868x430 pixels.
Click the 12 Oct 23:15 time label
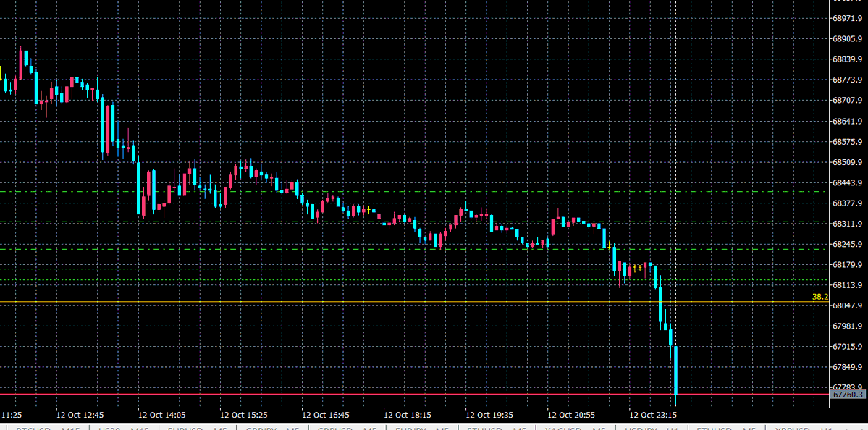click(x=653, y=415)
